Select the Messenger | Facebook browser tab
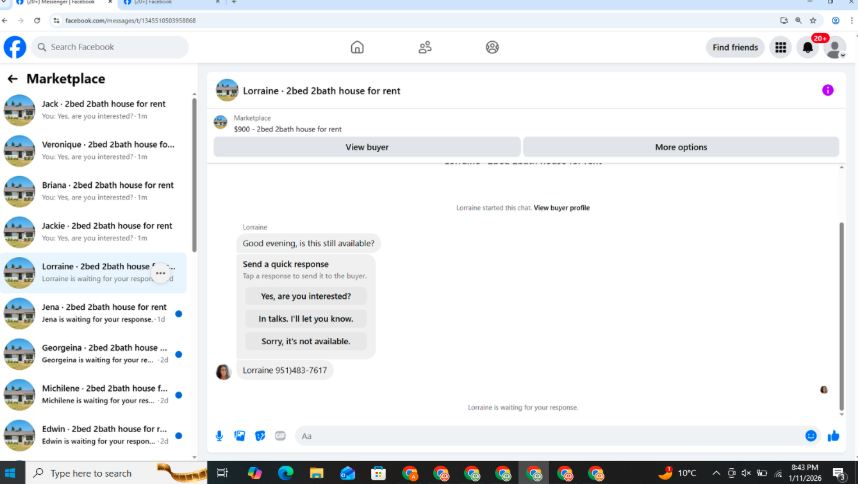 63,3
